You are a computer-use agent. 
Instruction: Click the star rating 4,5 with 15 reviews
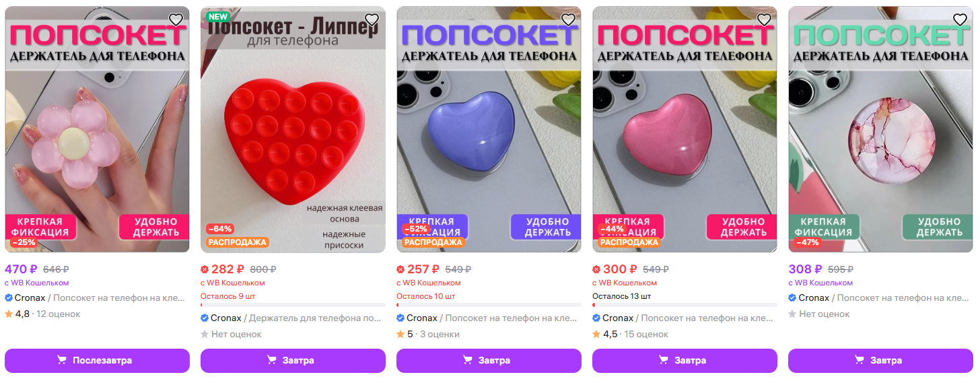[630, 334]
